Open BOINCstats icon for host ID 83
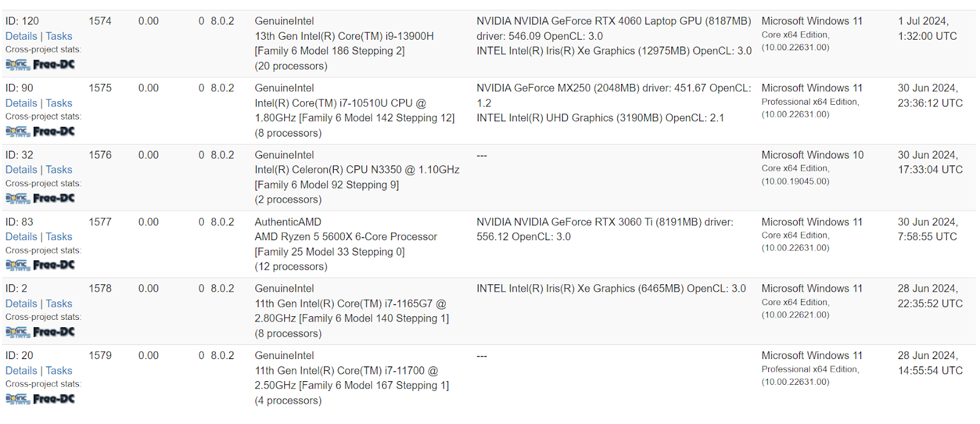 [x=18, y=265]
